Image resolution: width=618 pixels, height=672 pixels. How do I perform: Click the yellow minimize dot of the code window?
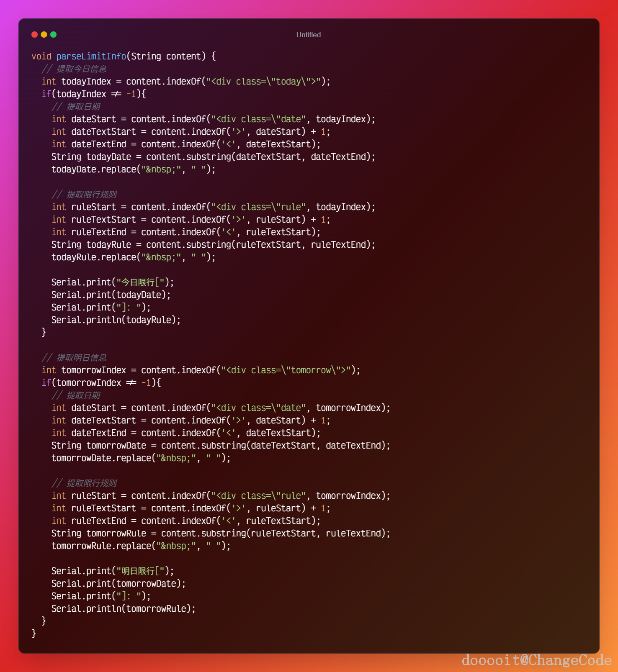(44, 35)
